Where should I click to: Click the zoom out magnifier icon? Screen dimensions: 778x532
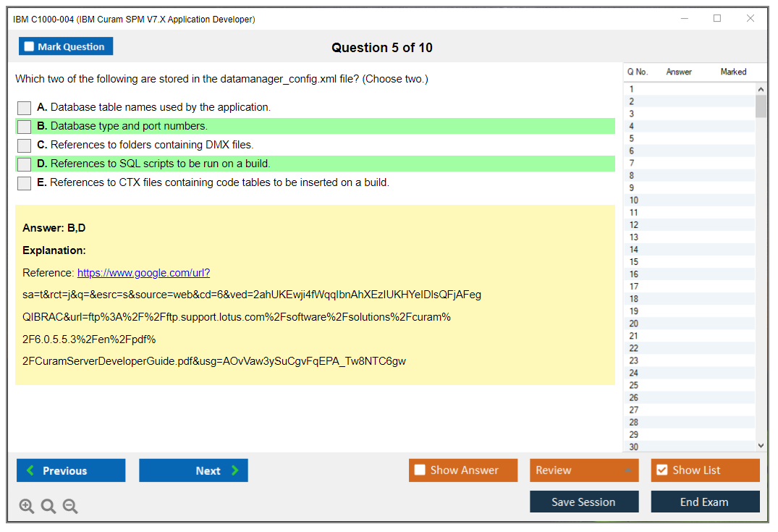[x=70, y=507]
